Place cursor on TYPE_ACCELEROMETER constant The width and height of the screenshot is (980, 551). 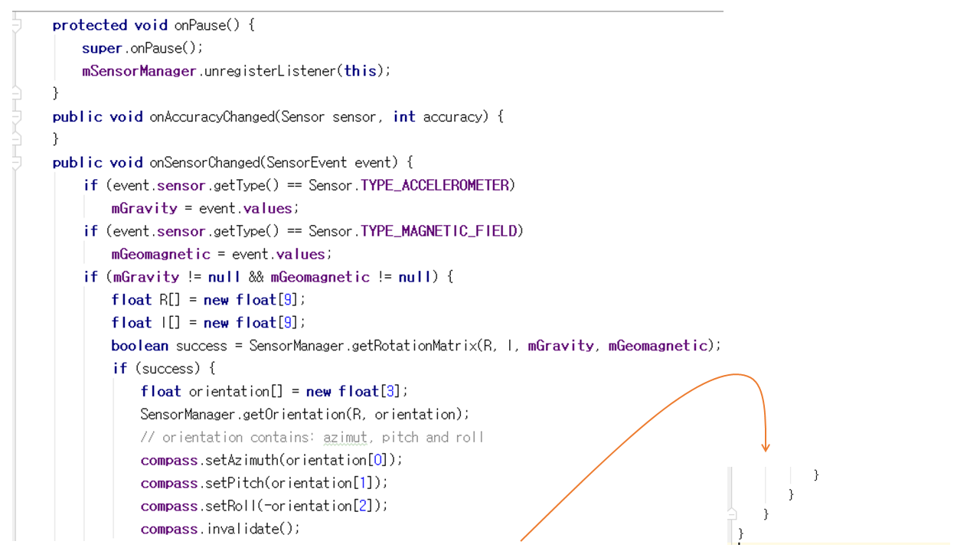tap(435, 185)
